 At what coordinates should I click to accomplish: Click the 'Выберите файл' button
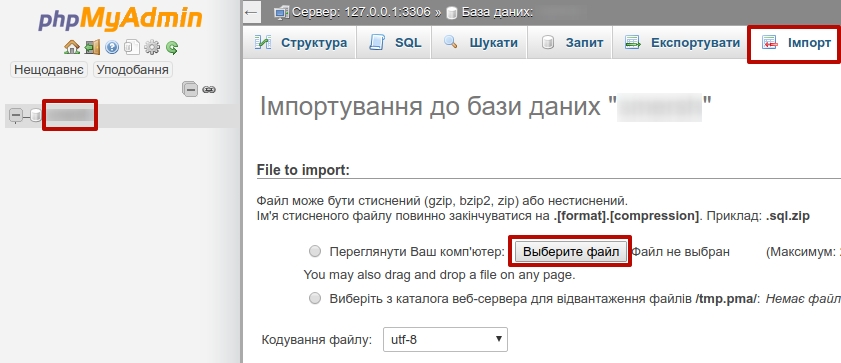click(571, 252)
